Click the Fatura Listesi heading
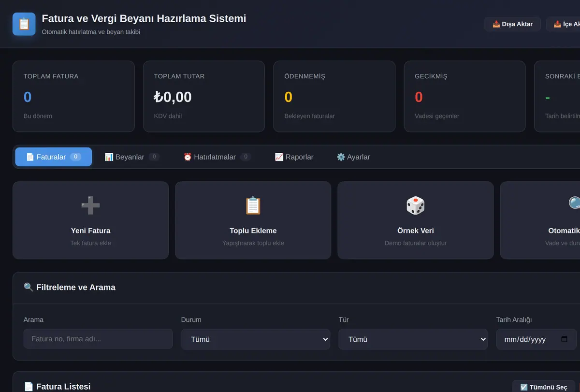This screenshot has height=392, width=580. 63,387
